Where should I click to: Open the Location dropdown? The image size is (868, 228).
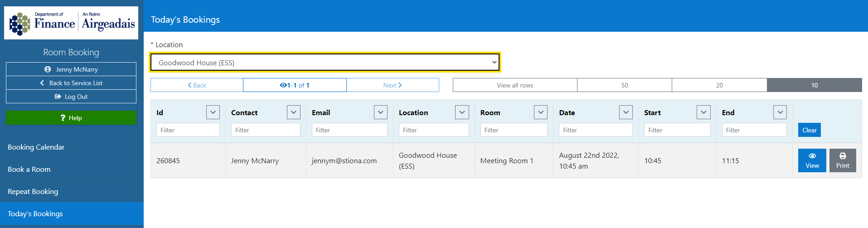[325, 63]
